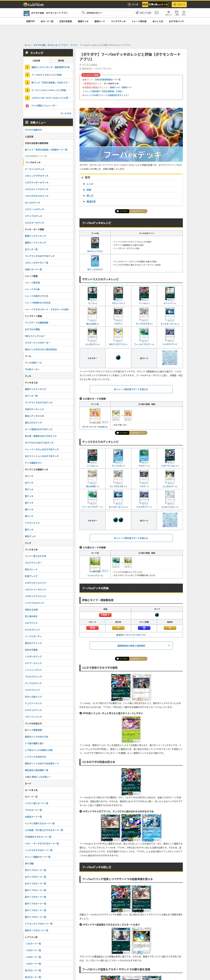
Task: Switch to the 掲示板 ranking tab
Action: 61,60
